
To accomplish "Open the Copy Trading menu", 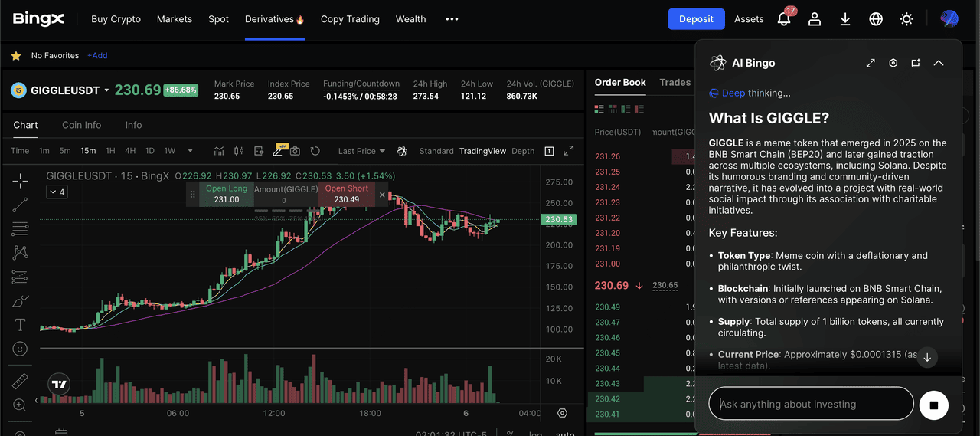I will (x=350, y=19).
